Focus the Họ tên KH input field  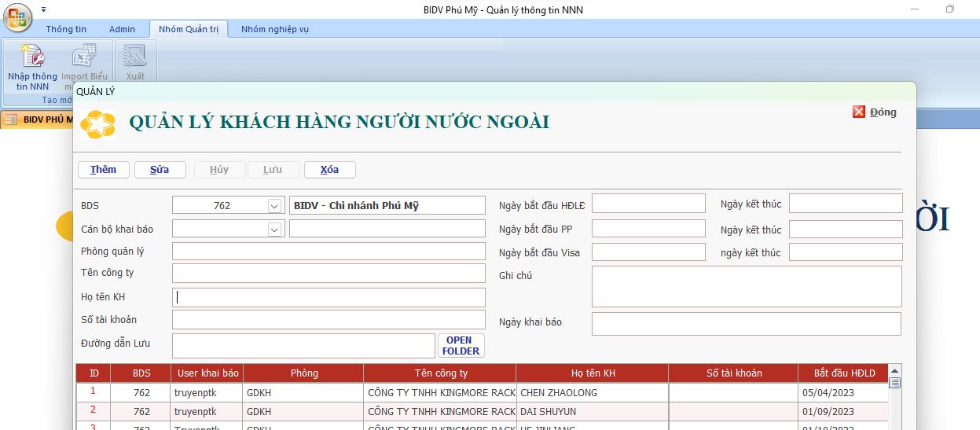[x=329, y=297]
